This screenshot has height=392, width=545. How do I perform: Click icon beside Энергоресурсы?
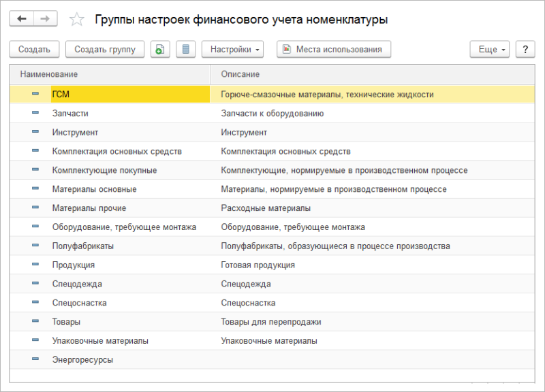pos(35,359)
